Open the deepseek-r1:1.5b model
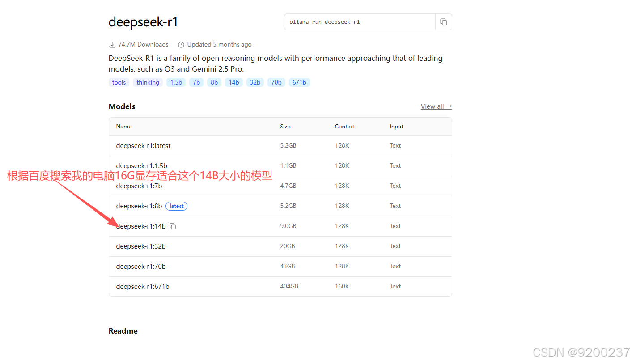This screenshot has height=364, width=632. [x=141, y=166]
